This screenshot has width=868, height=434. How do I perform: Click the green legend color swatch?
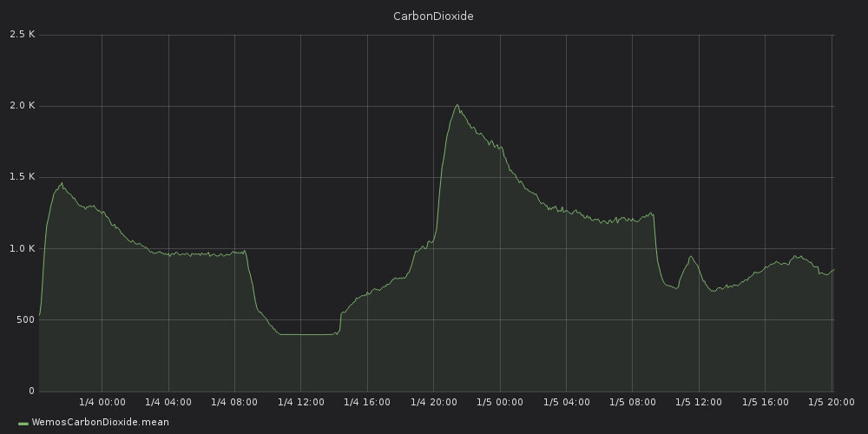[x=23, y=424]
